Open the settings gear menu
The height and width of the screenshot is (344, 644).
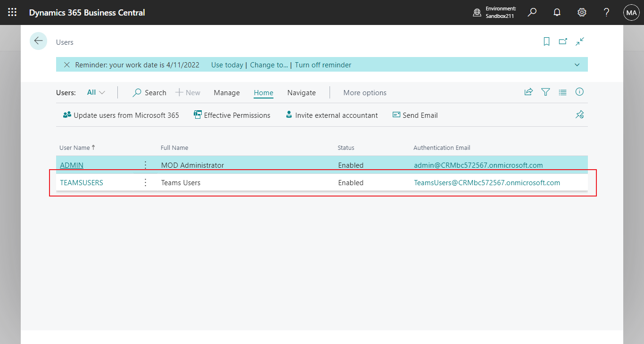tap(582, 13)
